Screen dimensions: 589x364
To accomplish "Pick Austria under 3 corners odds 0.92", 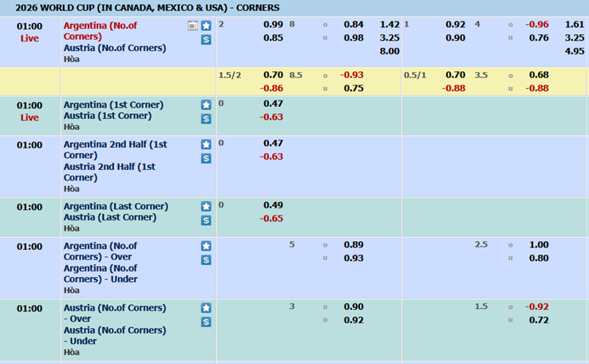I will 354,320.
